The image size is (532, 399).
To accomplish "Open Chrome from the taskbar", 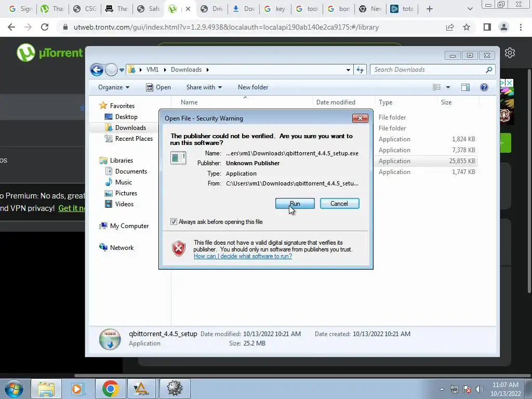I will click(110, 389).
